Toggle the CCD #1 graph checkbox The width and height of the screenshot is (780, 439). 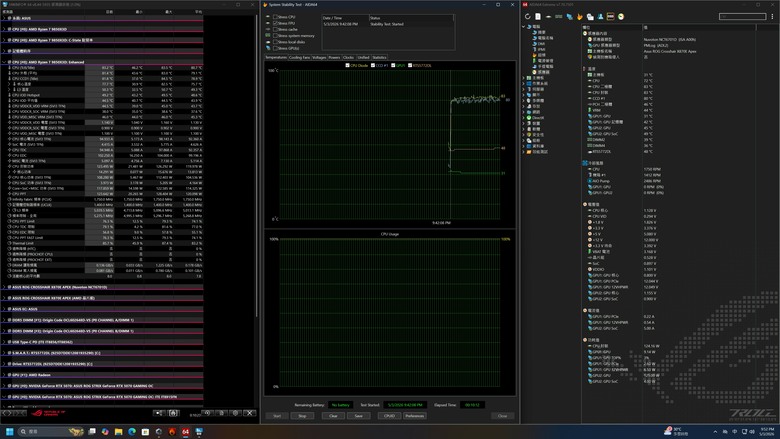coord(373,65)
